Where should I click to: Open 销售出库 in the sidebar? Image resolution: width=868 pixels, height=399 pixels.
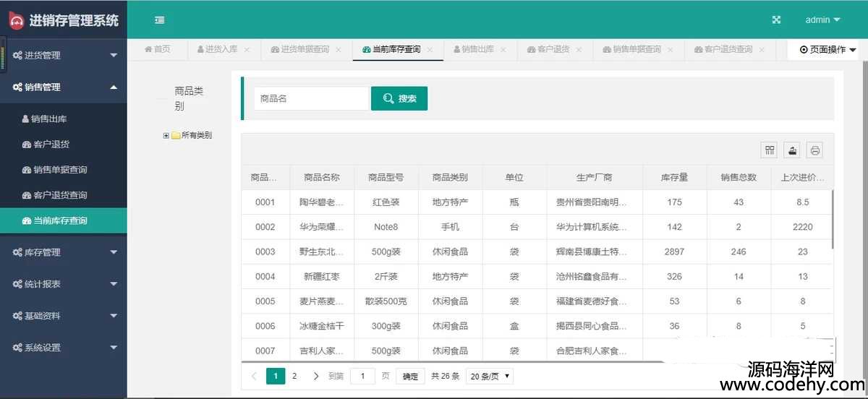[x=64, y=119]
